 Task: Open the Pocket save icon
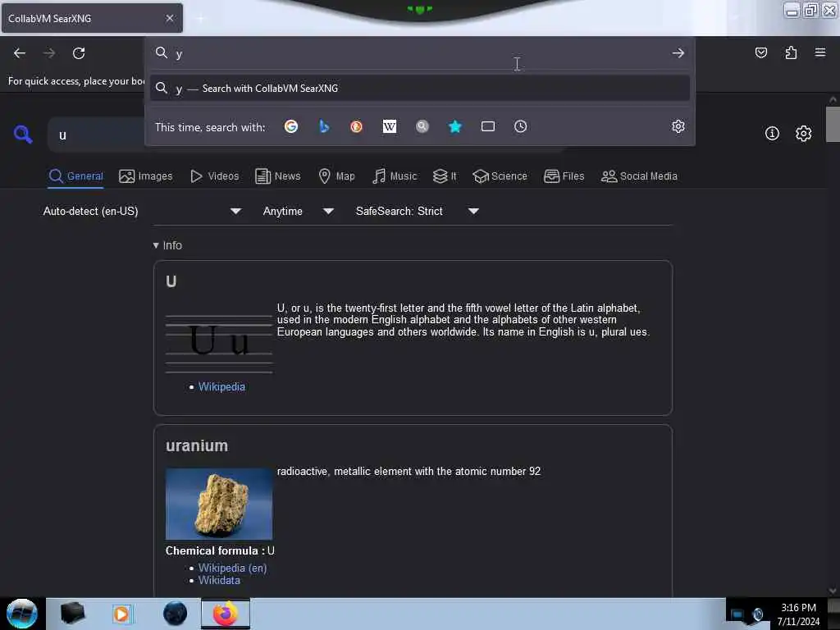[760, 52]
